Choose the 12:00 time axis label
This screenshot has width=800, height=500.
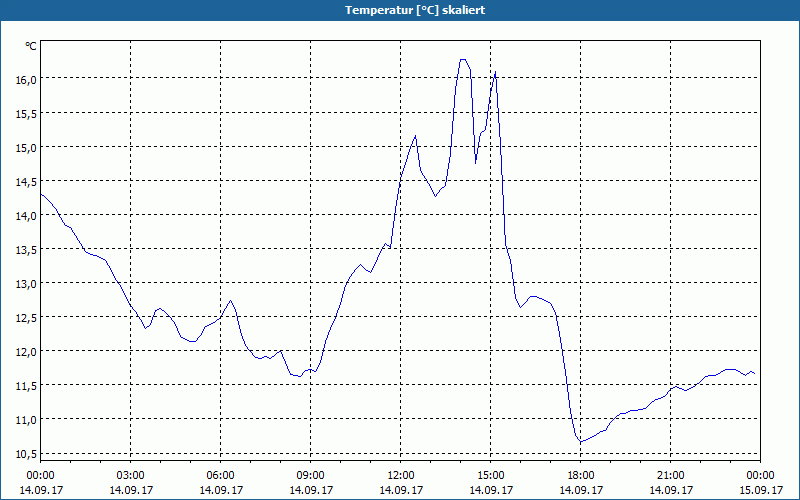(401, 476)
